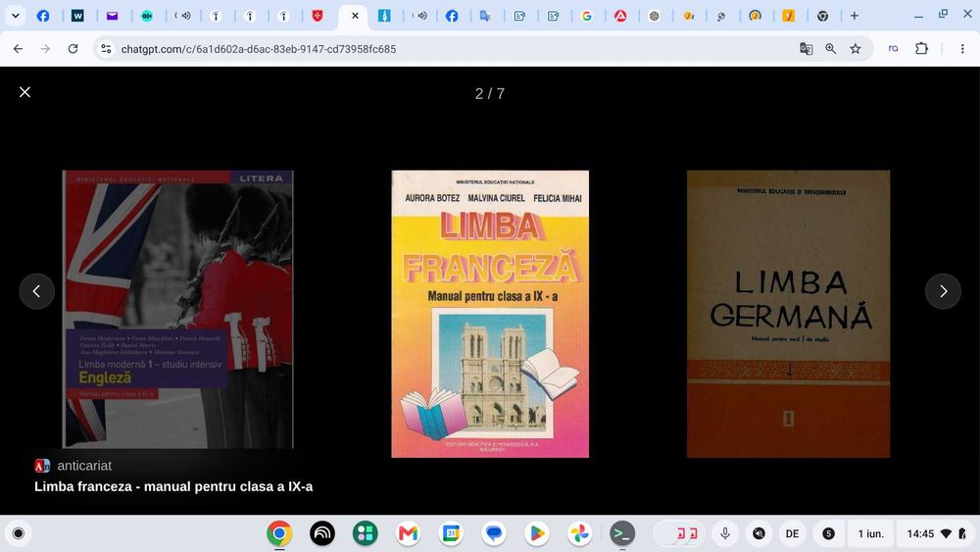Switch to the second Facebook tab
980x552 pixels.
pos(452,17)
